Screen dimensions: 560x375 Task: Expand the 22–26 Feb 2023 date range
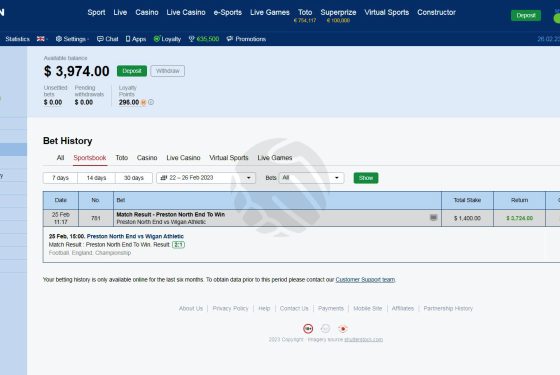click(x=206, y=178)
